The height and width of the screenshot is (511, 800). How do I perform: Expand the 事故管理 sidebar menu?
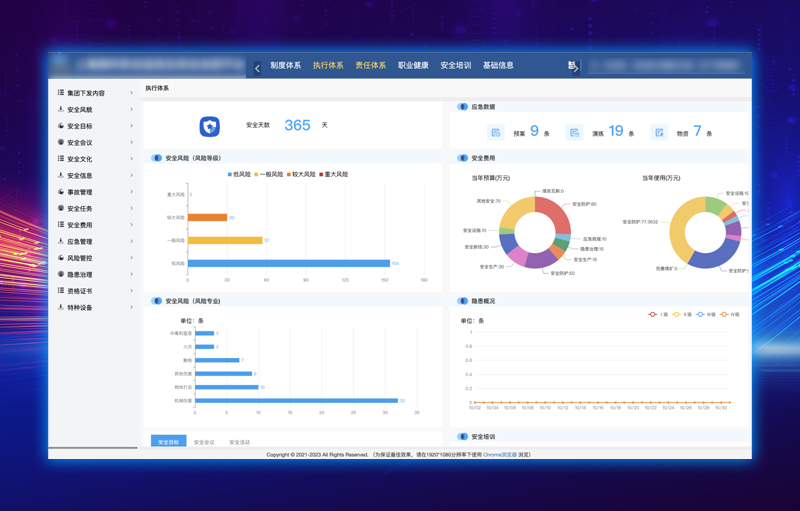pyautogui.click(x=95, y=192)
